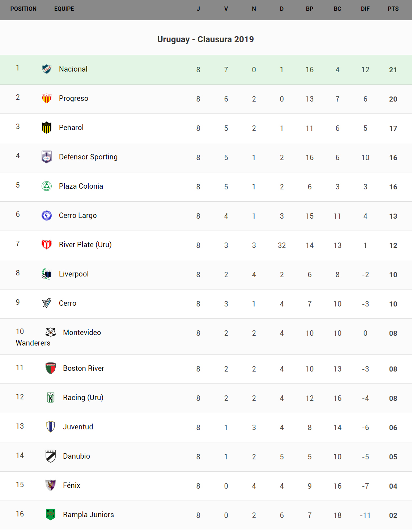
Task: Click the Fénix team name
Action: (72, 485)
